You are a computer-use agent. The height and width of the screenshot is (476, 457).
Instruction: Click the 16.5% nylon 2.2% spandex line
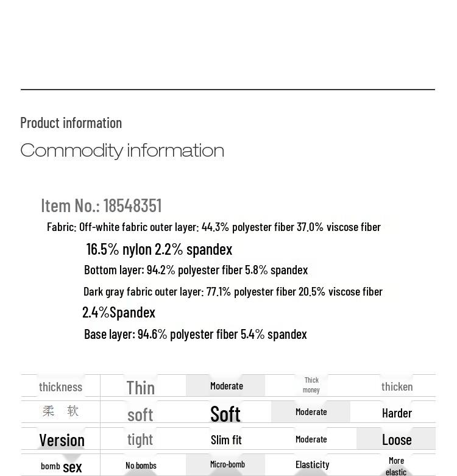click(x=159, y=249)
